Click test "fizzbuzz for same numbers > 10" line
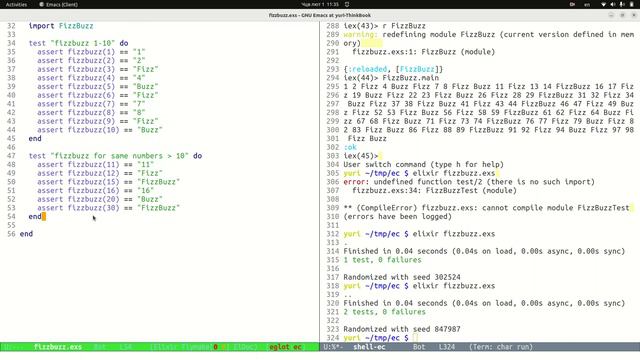Screen dimensions: 640x360 point(115,156)
